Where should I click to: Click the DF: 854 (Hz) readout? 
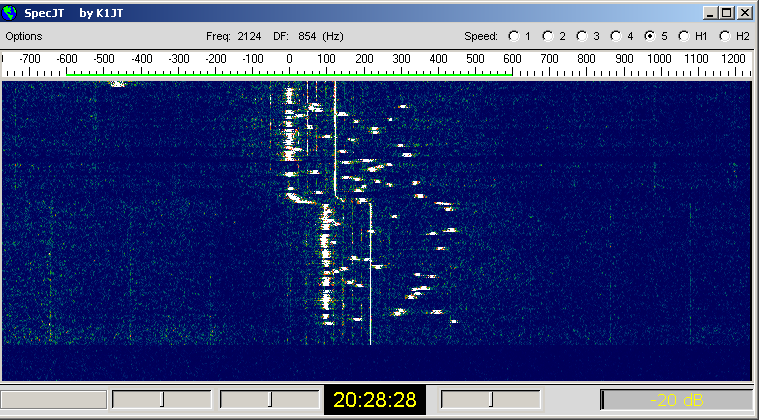tap(308, 36)
